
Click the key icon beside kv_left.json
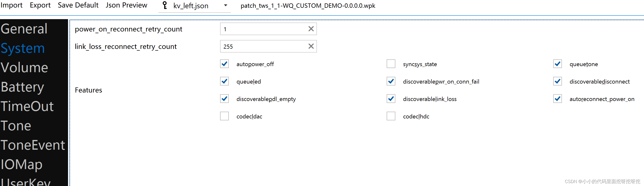tap(164, 5)
